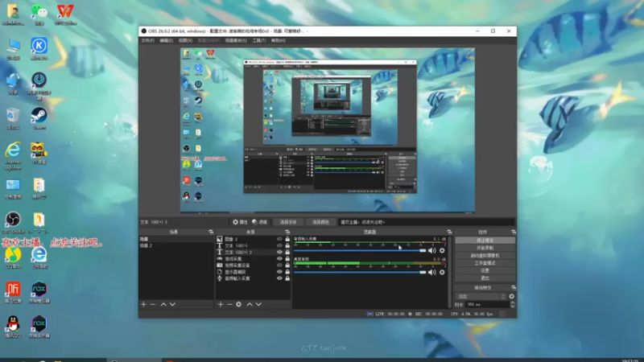This screenshot has height=362, width=644.
Task: Toggle visibility eye of 音频输入采集 source
Action: point(279,278)
